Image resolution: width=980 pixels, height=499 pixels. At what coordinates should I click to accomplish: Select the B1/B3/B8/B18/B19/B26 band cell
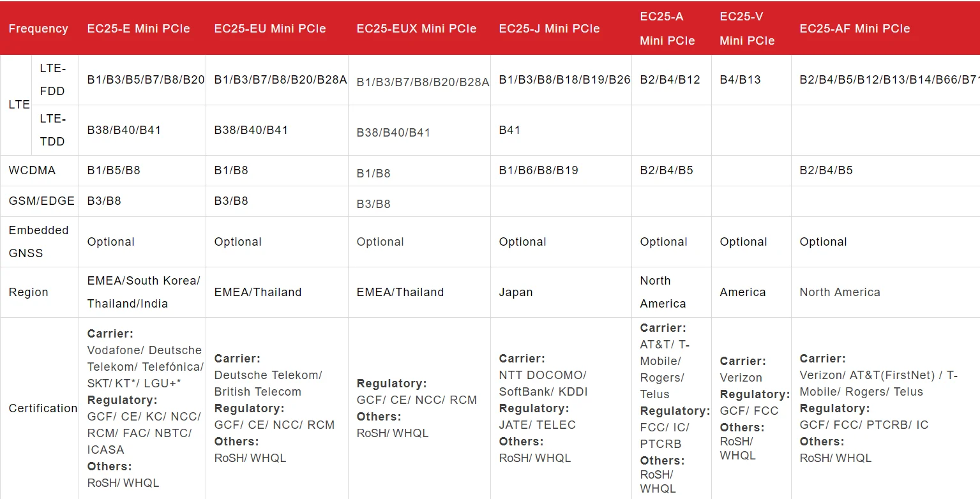[x=564, y=80]
